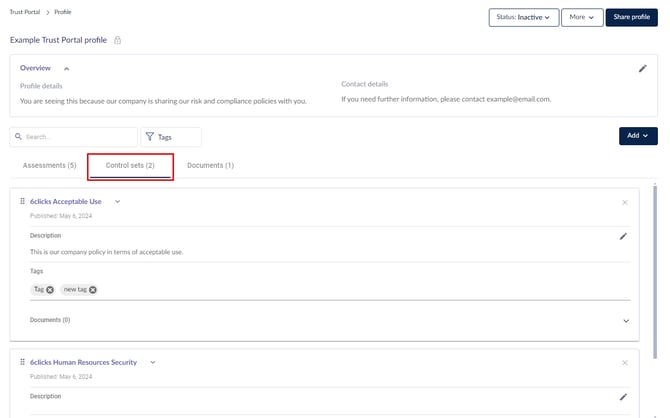Screen dimensions: 670x418
Task: Switch to the Assessments (5) tab
Action: (49, 165)
